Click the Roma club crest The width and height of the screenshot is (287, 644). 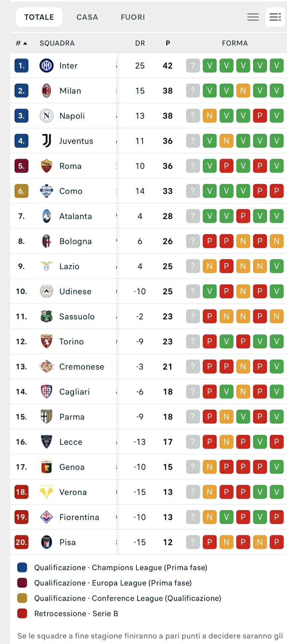(x=46, y=166)
